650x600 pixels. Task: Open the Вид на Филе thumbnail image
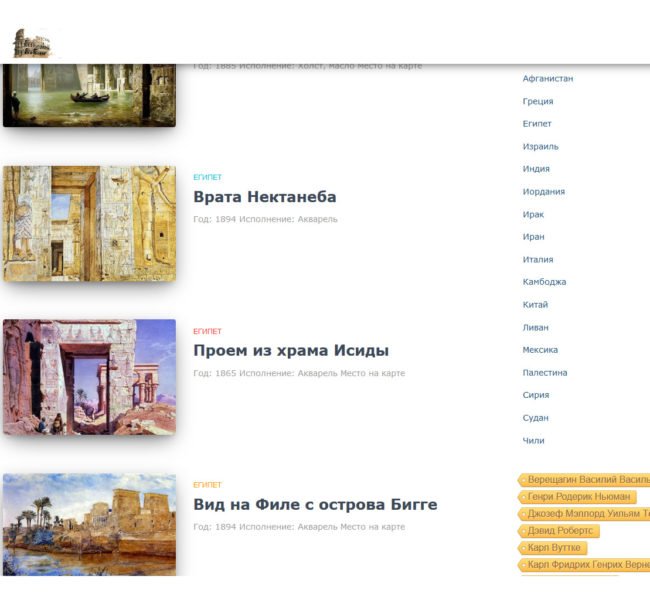click(90, 525)
